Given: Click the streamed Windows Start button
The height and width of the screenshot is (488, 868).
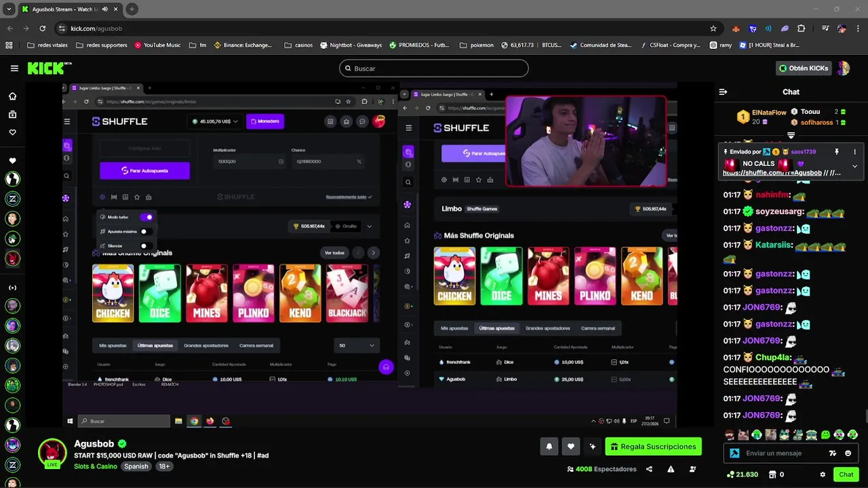Looking at the screenshot, I should point(70,422).
